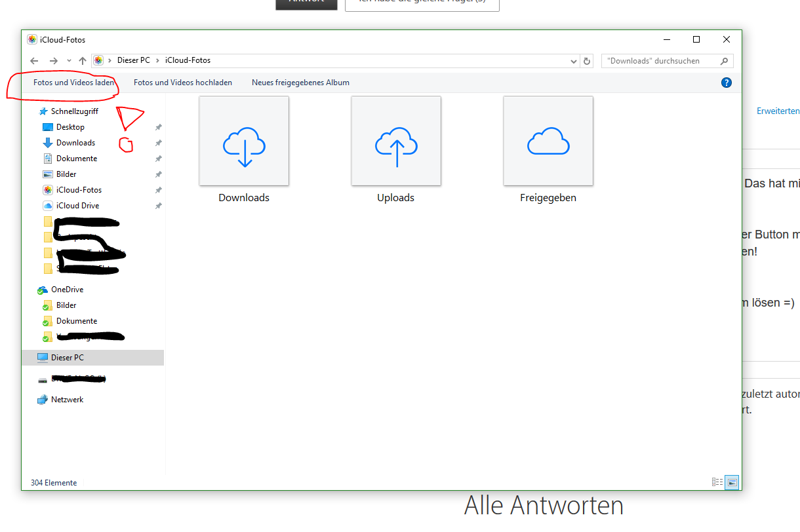Screen dimensions: 800x532
Task: Click the search magnifier icon
Action: 724,61
